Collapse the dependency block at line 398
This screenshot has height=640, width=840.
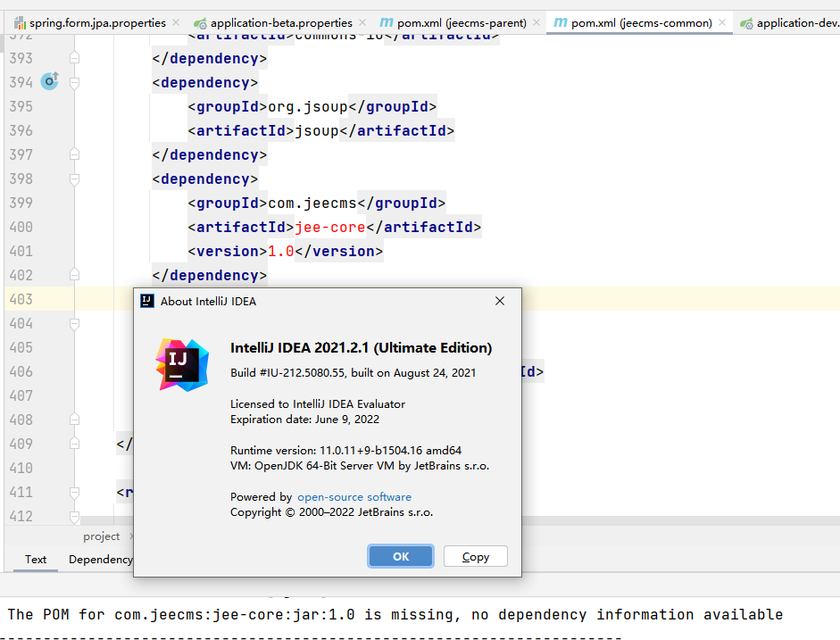click(74, 179)
